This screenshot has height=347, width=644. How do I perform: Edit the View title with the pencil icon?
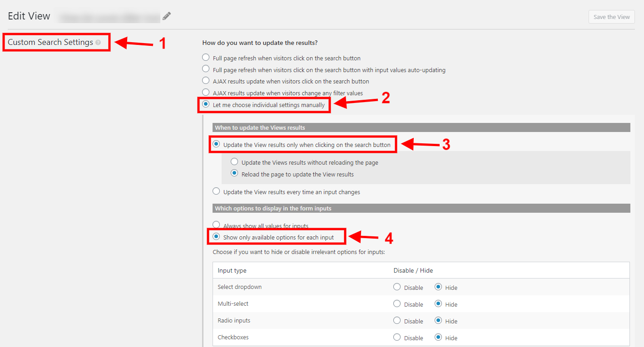(166, 16)
